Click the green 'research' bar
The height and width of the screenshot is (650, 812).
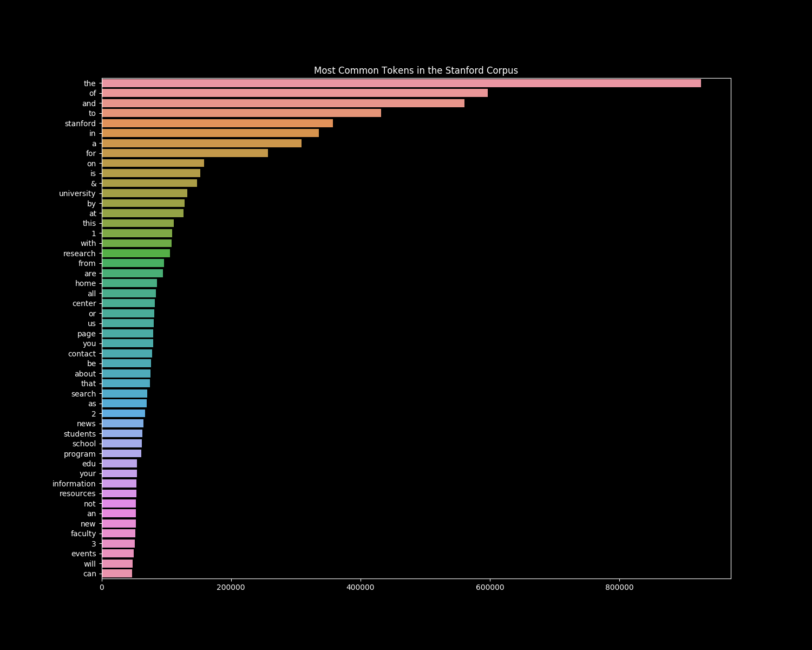click(136, 253)
